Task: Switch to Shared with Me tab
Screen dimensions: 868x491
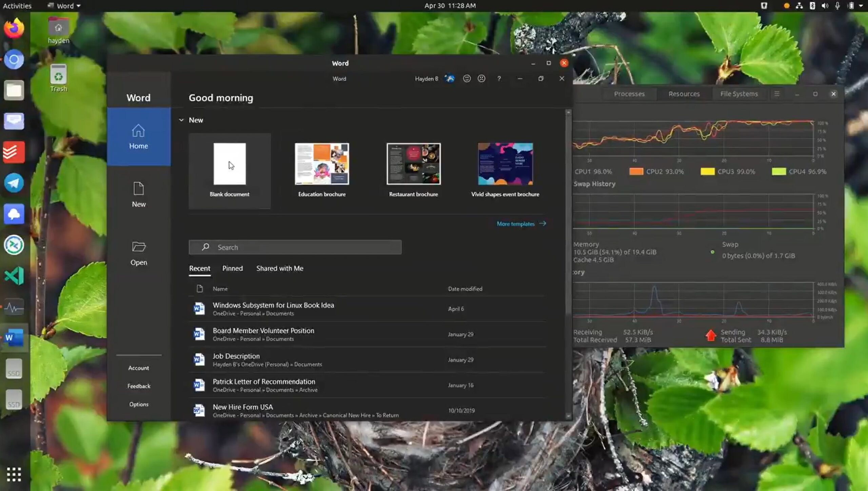Action: 280,268
